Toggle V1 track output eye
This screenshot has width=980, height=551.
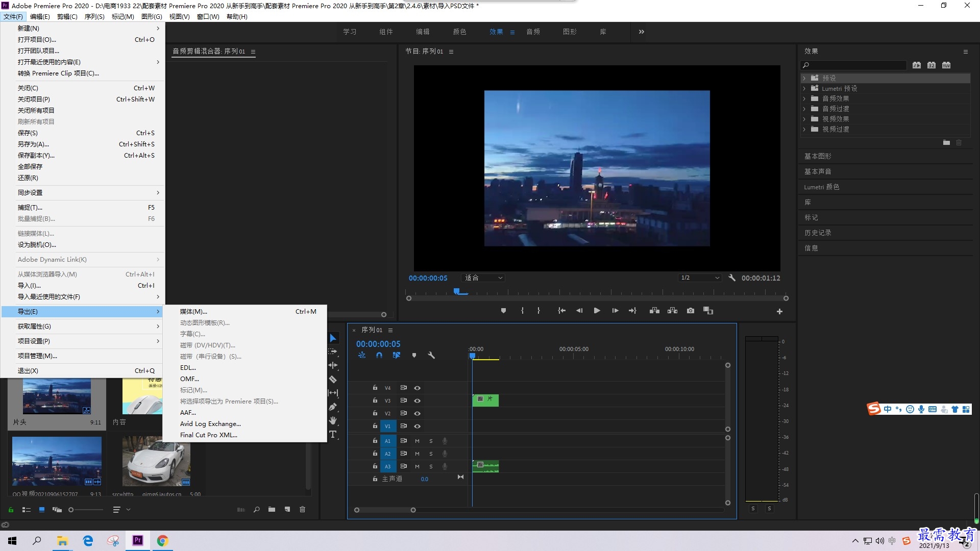(x=417, y=426)
